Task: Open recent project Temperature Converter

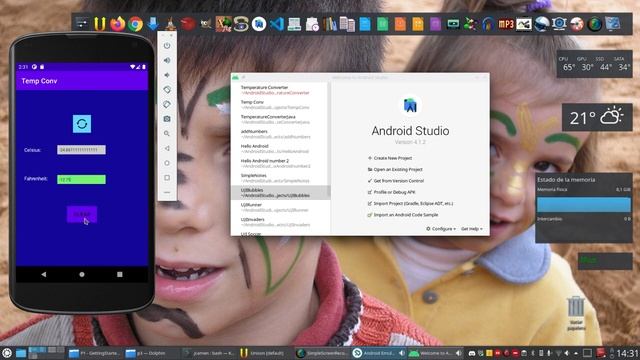Action: point(280,90)
